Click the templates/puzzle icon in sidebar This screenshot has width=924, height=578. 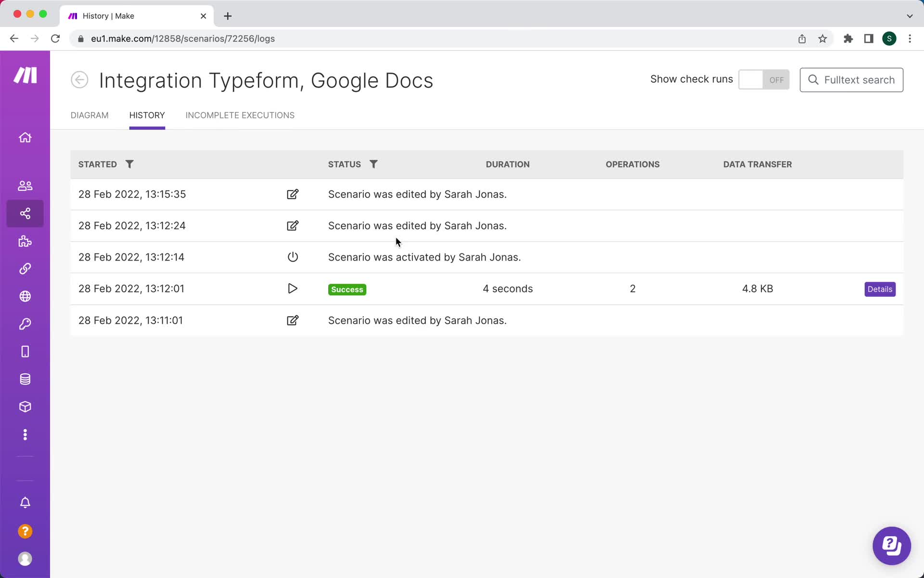26,241
